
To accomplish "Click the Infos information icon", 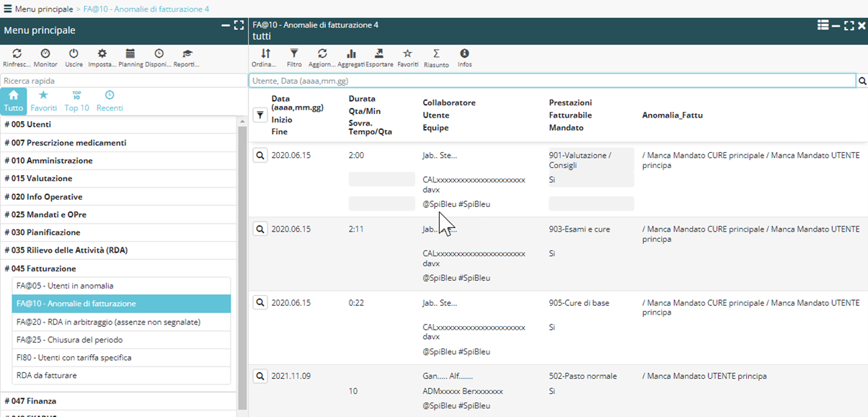I will pyautogui.click(x=464, y=54).
